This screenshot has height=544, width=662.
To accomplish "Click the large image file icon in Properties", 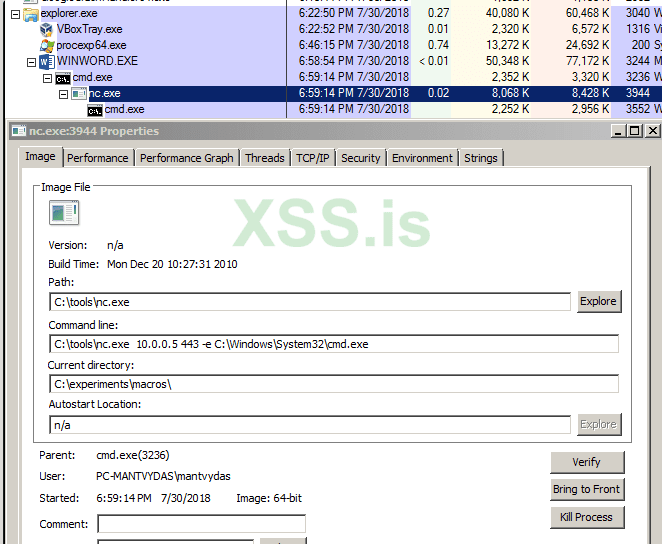I will [x=64, y=213].
